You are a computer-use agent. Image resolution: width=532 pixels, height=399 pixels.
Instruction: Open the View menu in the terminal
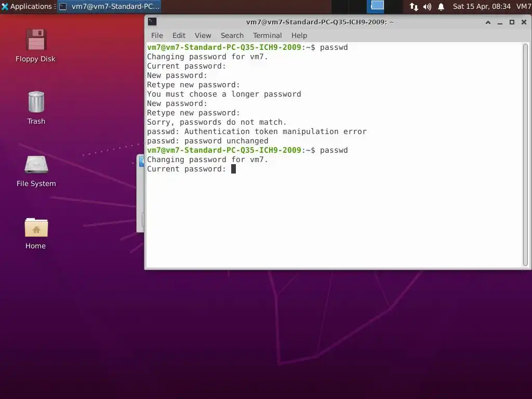click(x=203, y=35)
